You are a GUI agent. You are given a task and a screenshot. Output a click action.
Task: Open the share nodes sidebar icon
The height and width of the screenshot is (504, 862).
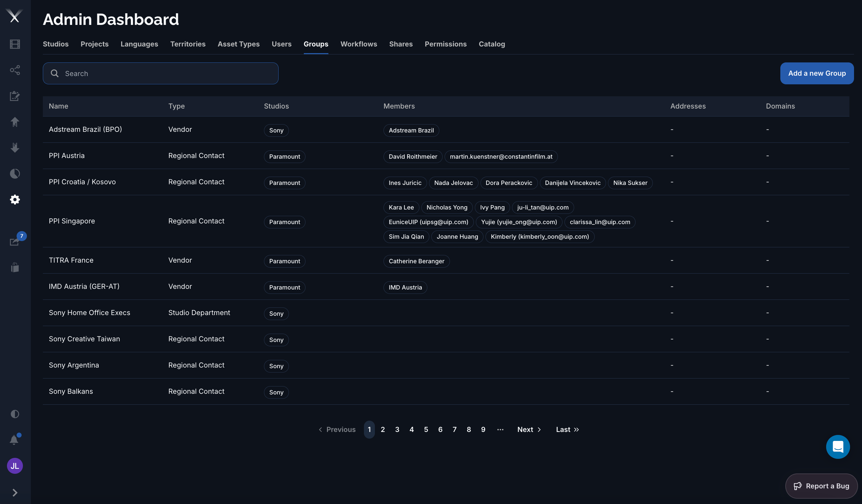coord(15,70)
